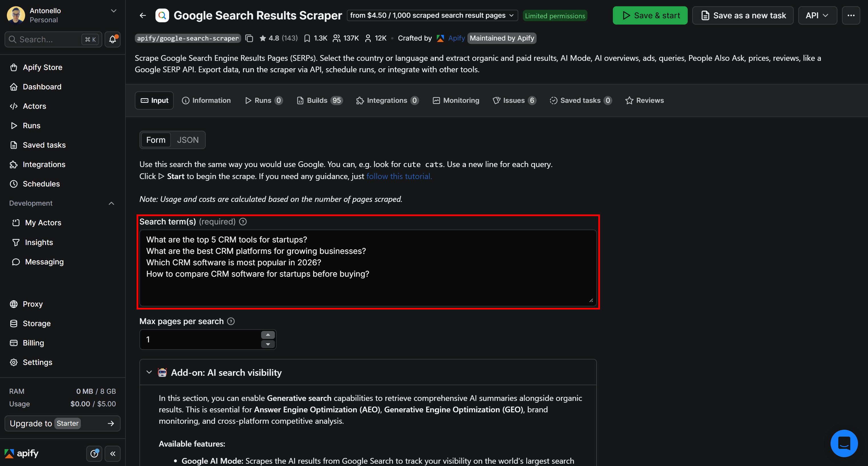Click the Maintained by Apify badge
This screenshot has width=868, height=466.
tap(502, 38)
